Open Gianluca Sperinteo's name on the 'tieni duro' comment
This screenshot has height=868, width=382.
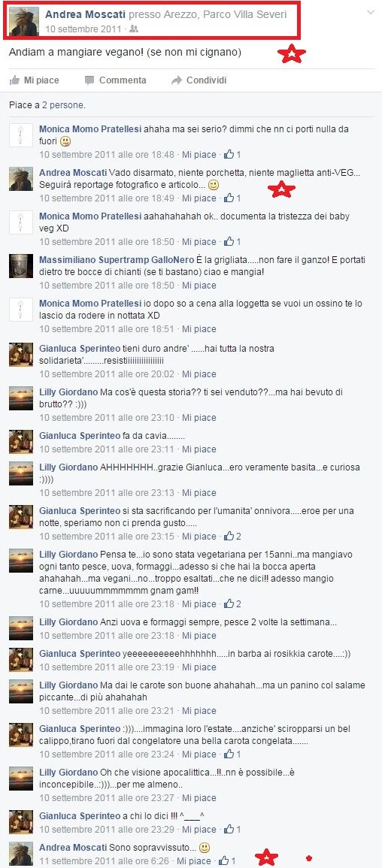coord(80,349)
